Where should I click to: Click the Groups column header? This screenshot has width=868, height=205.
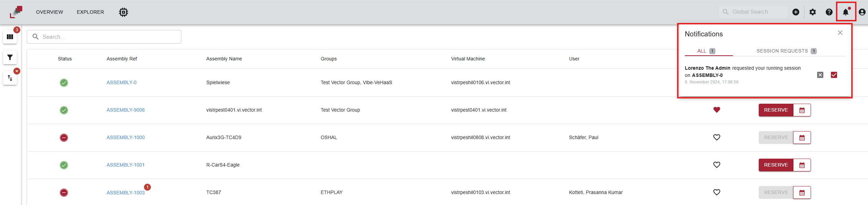(x=329, y=59)
